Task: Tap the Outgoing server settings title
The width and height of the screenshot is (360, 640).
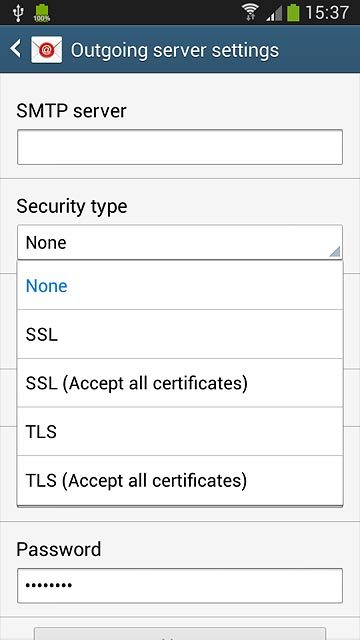Action: [x=175, y=50]
